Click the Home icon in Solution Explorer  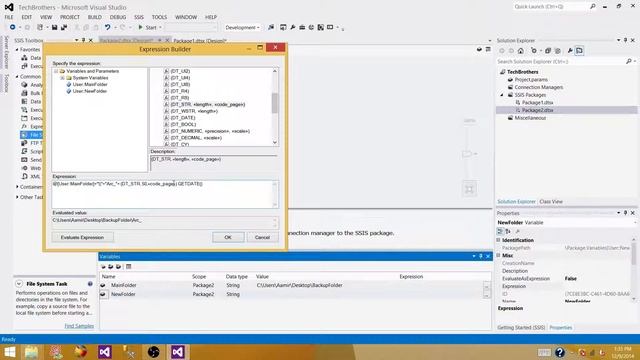click(x=521, y=51)
